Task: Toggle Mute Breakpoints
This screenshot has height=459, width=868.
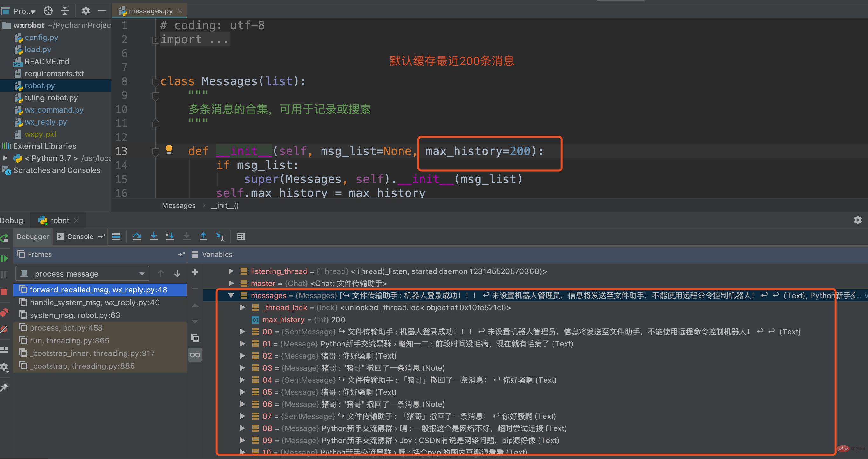Action: click(4, 329)
